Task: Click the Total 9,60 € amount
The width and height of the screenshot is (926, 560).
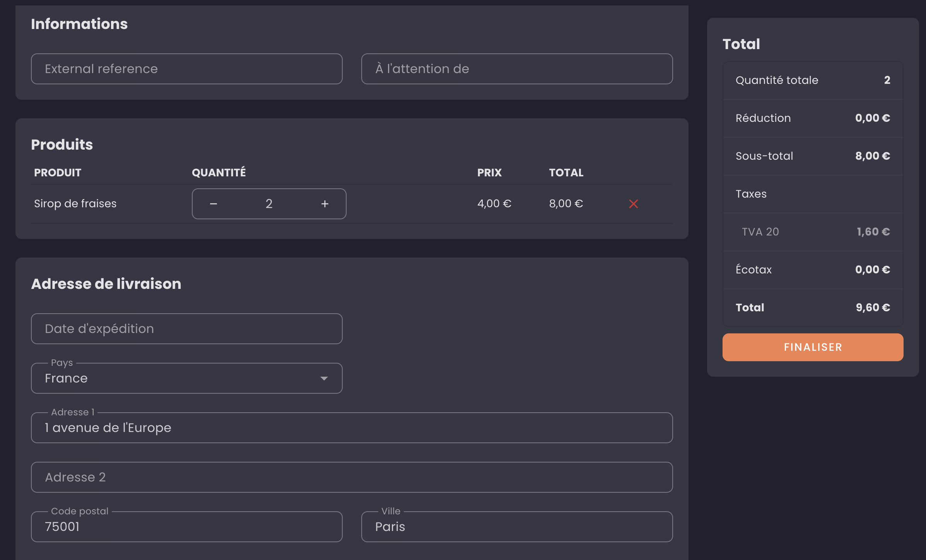Action: coord(873,307)
